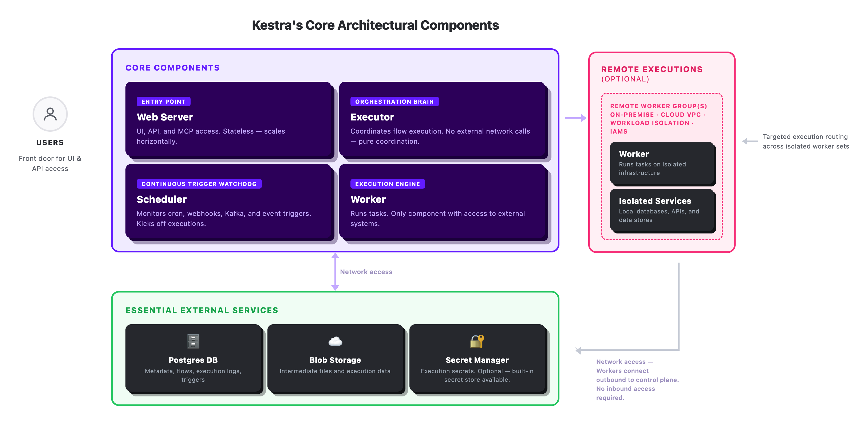Click the Blob Storage cloud icon
The image size is (868, 425).
point(335,341)
